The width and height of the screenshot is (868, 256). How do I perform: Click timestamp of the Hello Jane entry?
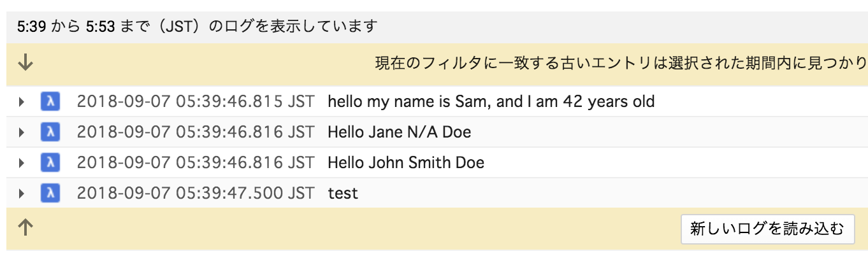(x=195, y=132)
